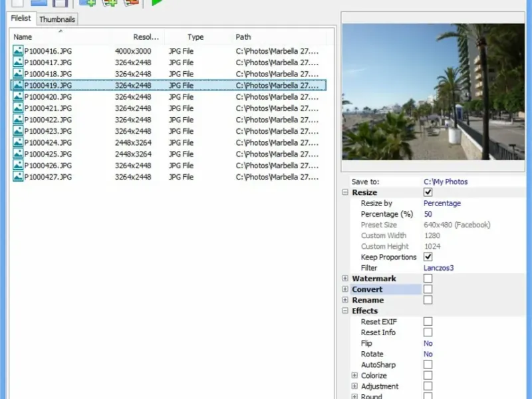Click the file icon beside P1000418.JPG

click(x=18, y=74)
